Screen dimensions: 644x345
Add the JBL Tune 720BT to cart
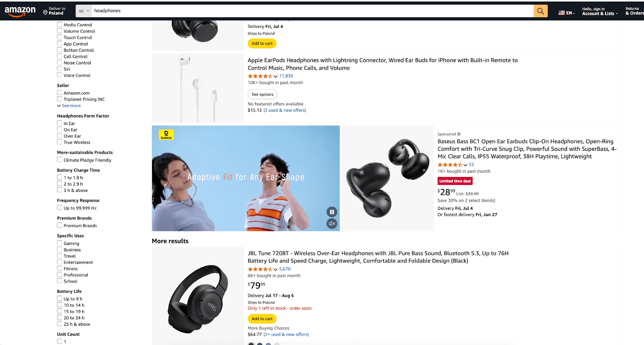pyautogui.click(x=262, y=318)
